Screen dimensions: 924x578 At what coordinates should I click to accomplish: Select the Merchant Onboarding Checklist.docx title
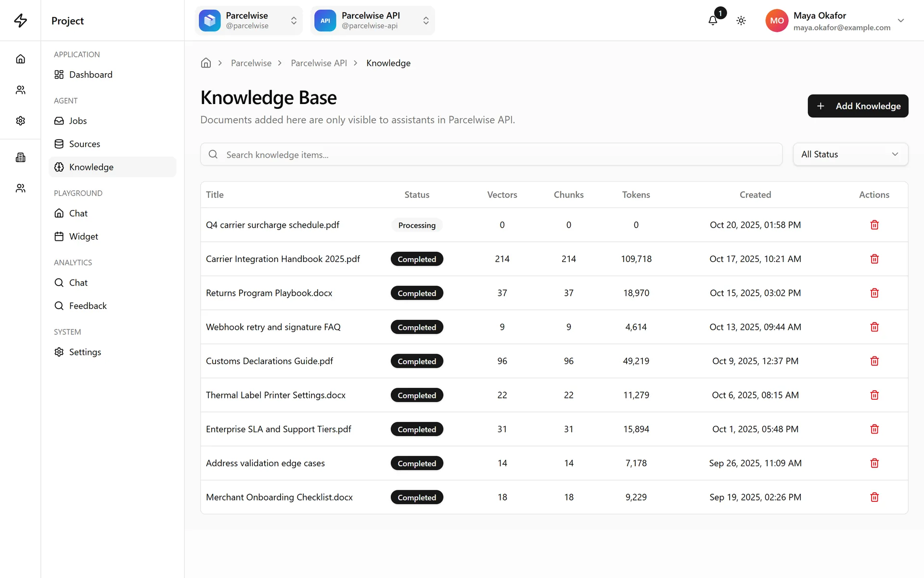[x=279, y=497]
